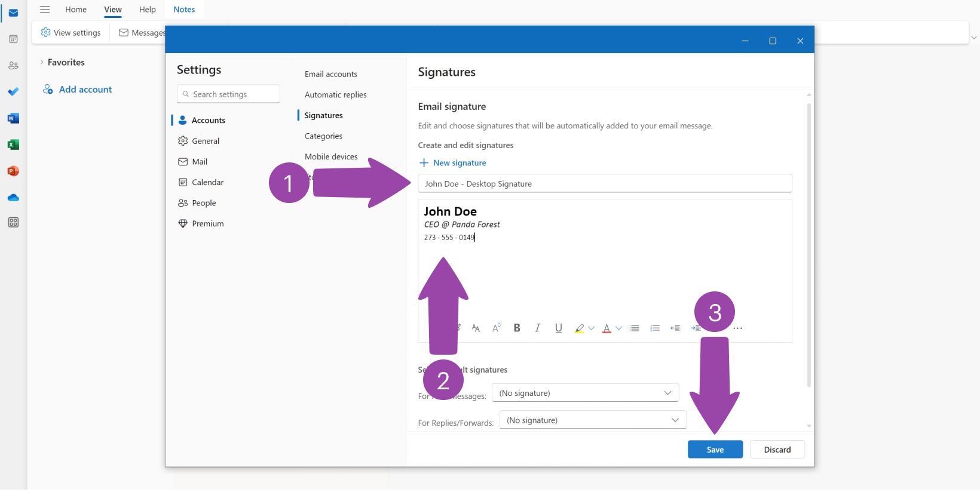
Task: Apply yellow highlight color
Action: (579, 328)
